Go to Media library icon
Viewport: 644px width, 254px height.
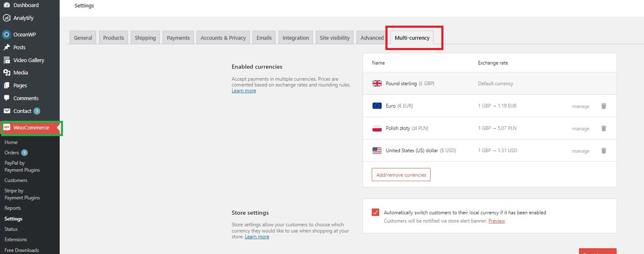tap(7, 72)
